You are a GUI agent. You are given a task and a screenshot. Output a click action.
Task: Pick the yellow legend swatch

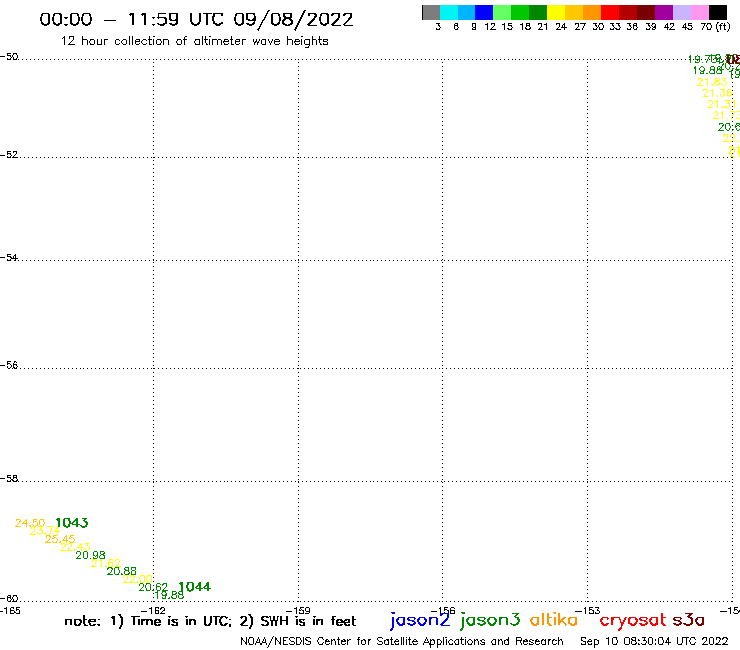(x=556, y=13)
